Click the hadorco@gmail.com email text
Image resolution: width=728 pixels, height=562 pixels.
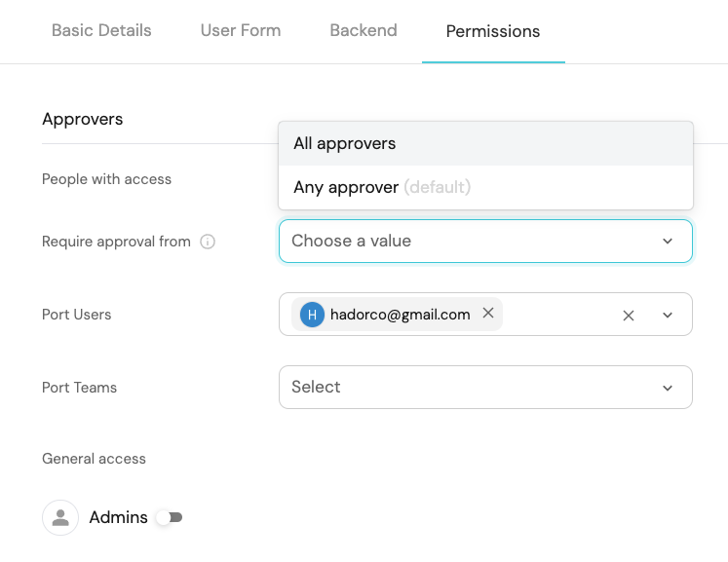point(401,315)
